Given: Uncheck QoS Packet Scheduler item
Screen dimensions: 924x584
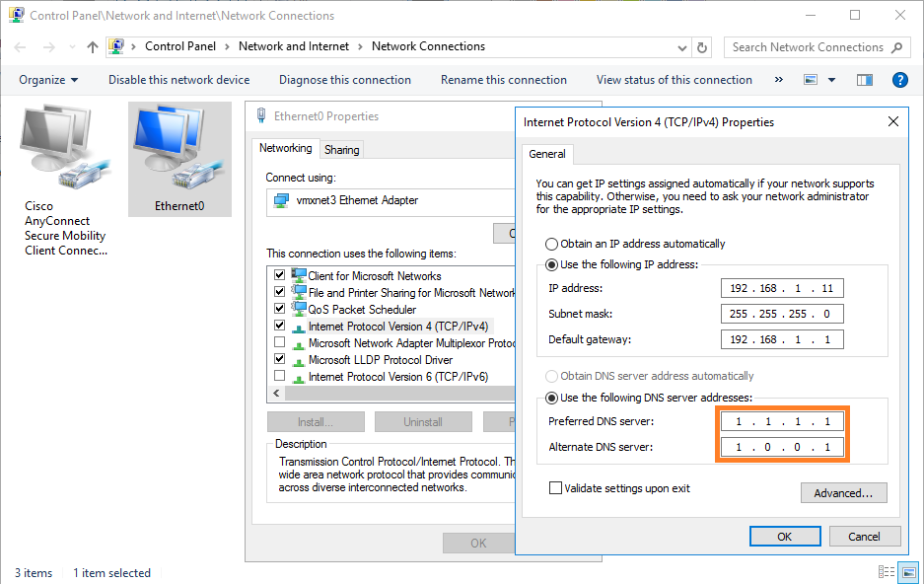Looking at the screenshot, I should (280, 310).
